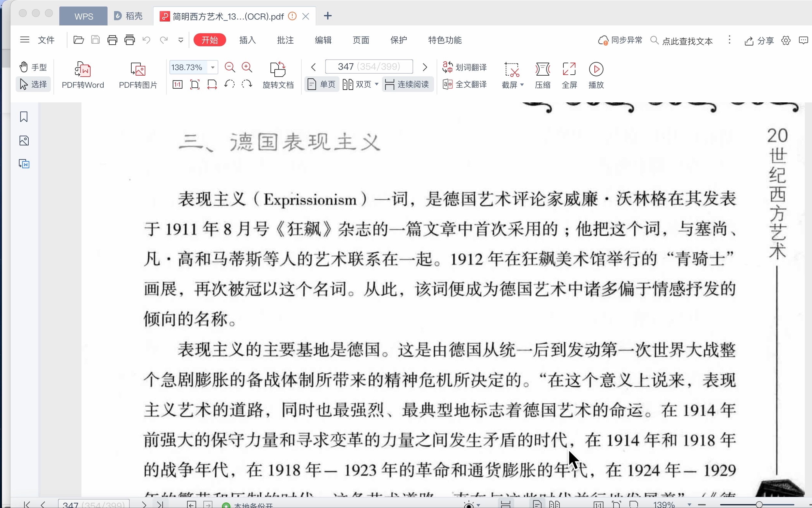
Task: Open the 编辑 ribbon tab
Action: (323, 40)
